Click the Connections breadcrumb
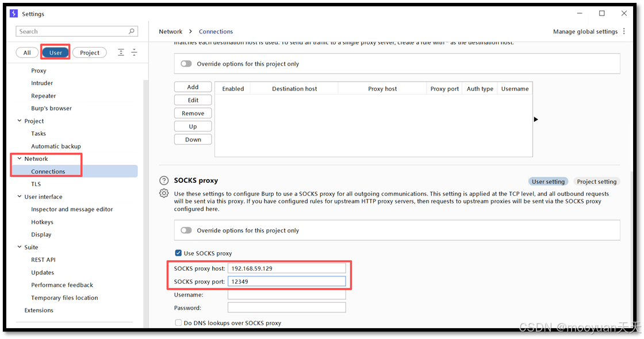 coord(216,32)
